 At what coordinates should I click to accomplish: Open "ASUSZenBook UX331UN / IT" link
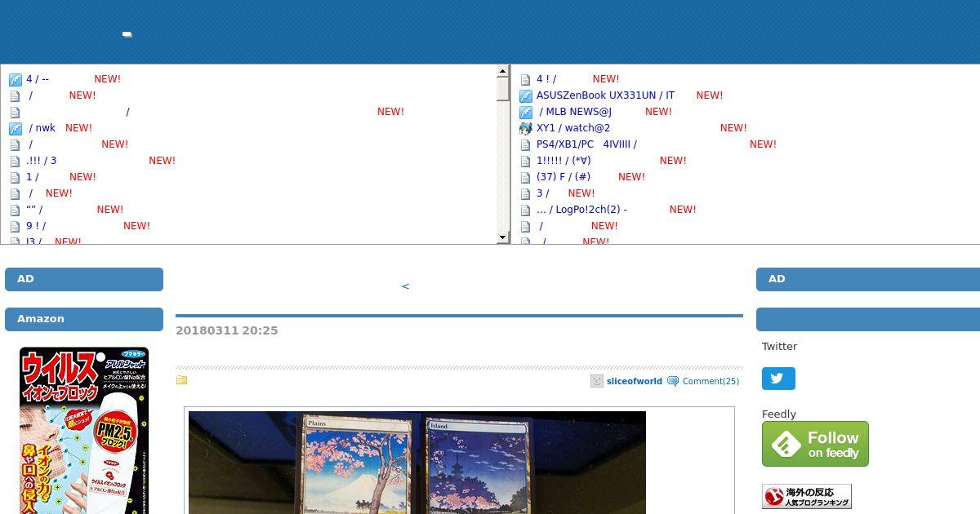(605, 95)
